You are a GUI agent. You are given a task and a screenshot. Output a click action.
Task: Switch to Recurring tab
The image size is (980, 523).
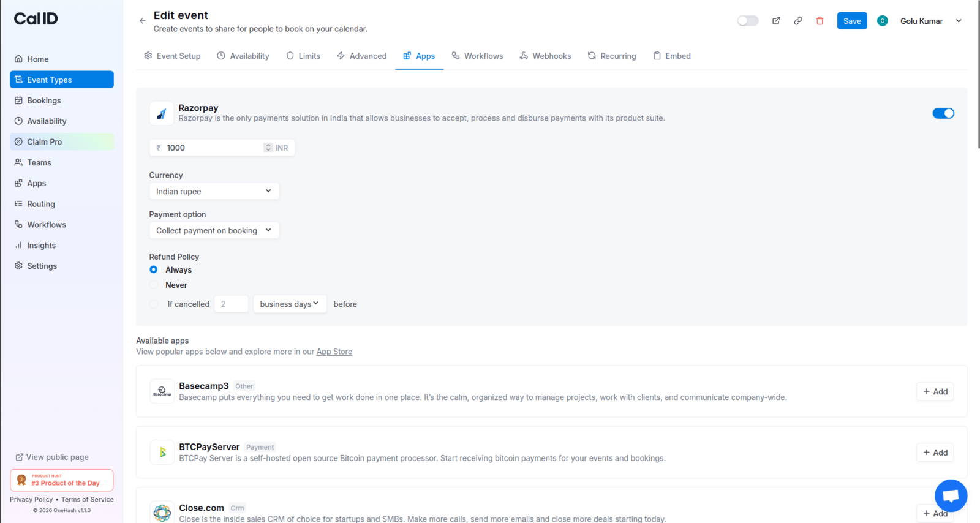pos(612,56)
